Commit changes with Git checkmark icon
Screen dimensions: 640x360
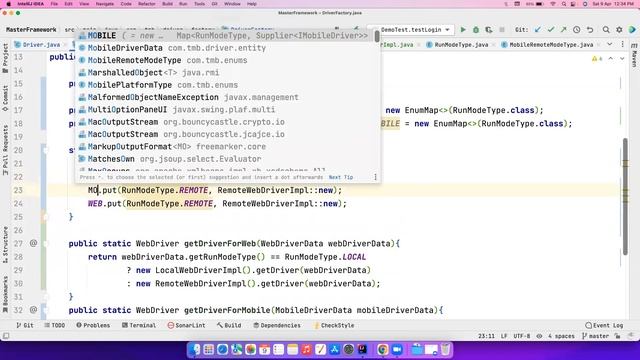pos(551,30)
